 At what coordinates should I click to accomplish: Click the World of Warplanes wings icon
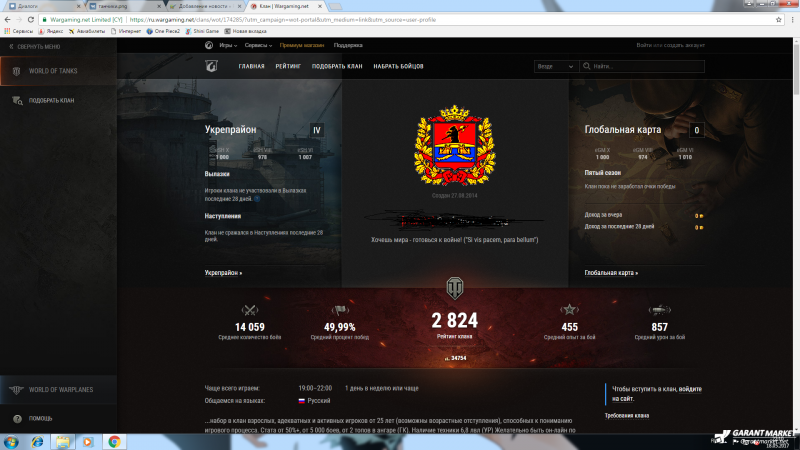pos(16,390)
